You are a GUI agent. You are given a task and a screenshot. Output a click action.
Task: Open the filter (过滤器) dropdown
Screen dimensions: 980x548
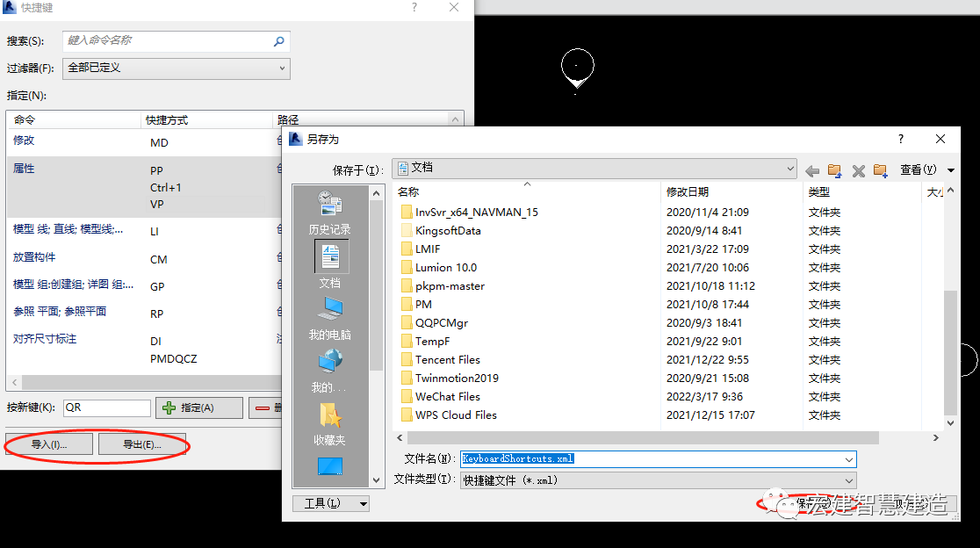point(177,68)
